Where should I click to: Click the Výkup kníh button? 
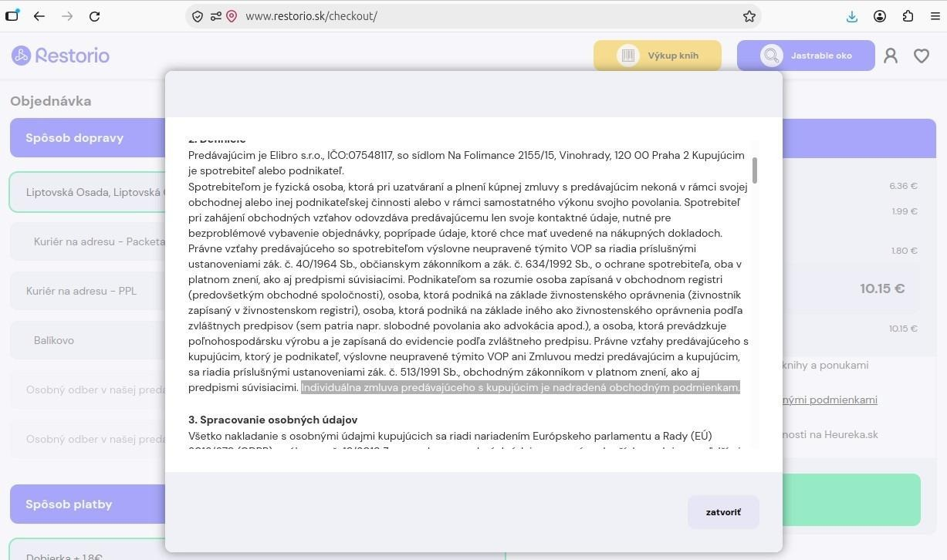[658, 56]
